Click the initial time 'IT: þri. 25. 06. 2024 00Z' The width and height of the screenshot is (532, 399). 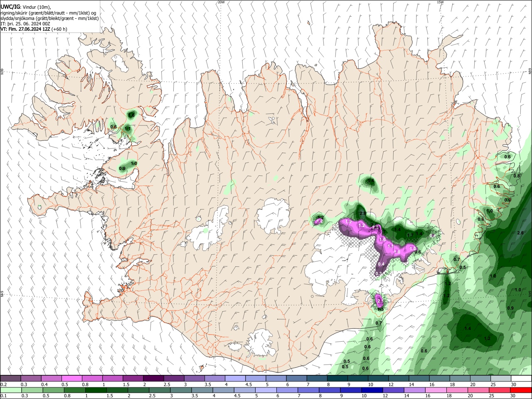(25, 24)
